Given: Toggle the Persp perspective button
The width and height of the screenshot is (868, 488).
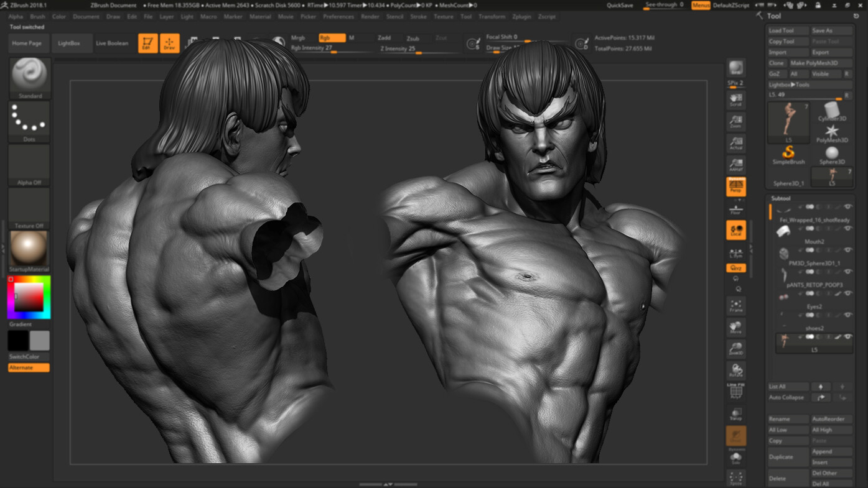Looking at the screenshot, I should [736, 186].
